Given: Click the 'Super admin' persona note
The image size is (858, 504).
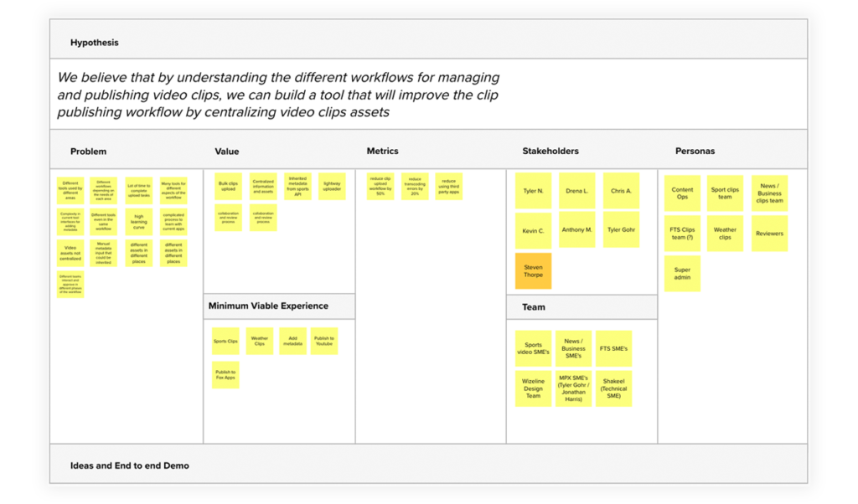Looking at the screenshot, I should [682, 274].
